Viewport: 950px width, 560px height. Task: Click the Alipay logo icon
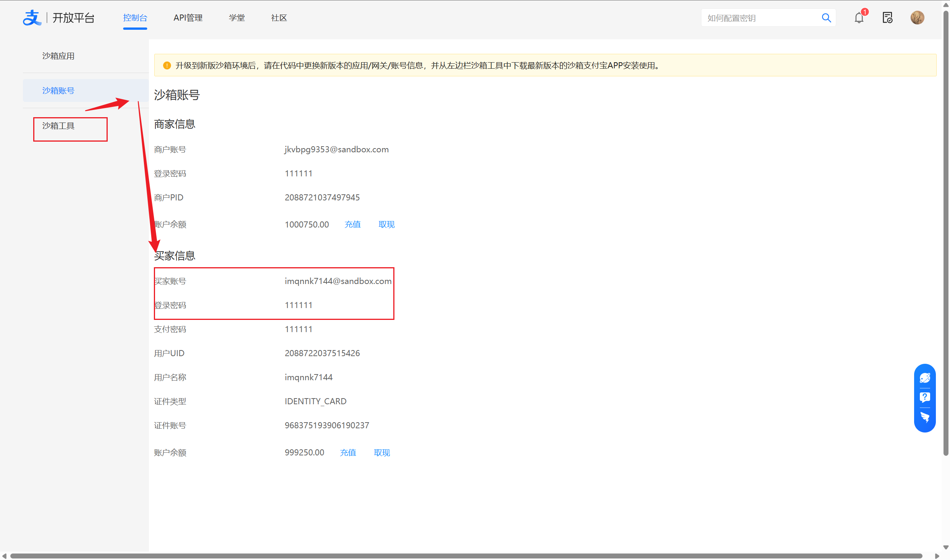click(32, 18)
